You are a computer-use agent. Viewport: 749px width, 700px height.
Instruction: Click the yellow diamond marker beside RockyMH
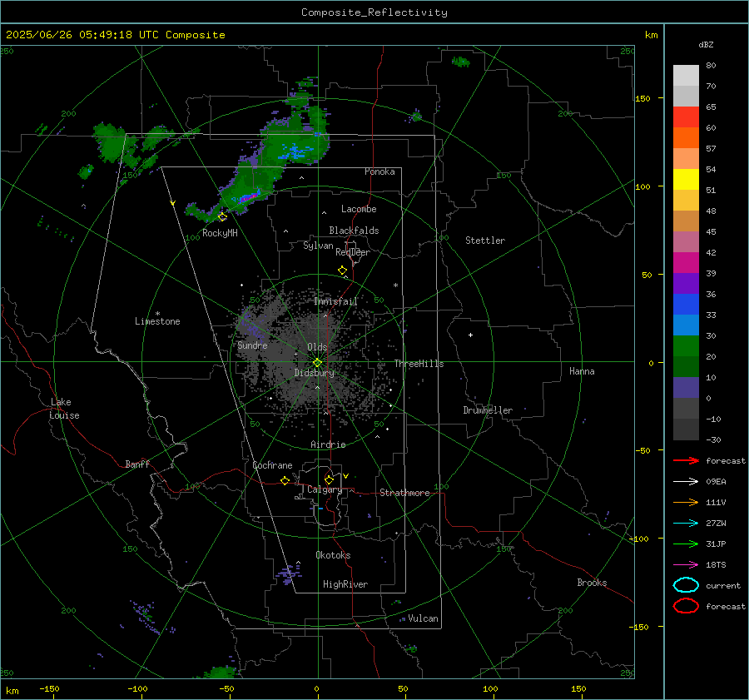coord(222,217)
